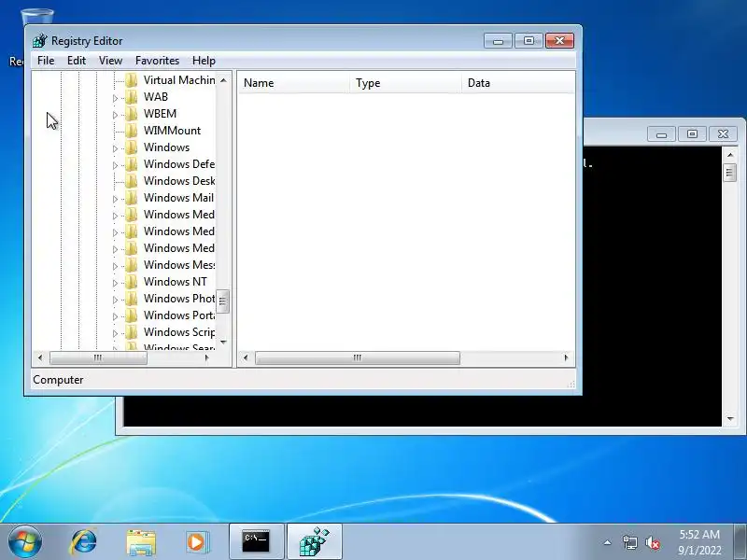Click the Windows Defe folder icon
The width and height of the screenshot is (747, 560).
[132, 164]
